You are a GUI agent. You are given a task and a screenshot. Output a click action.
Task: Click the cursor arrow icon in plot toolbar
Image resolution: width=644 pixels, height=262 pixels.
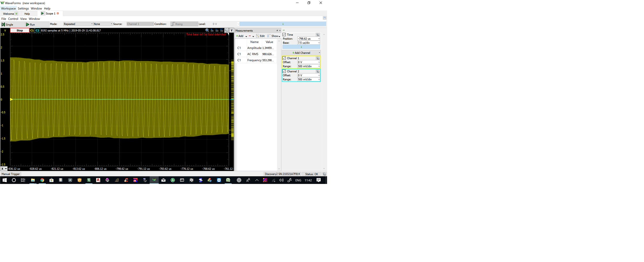[x=212, y=30]
